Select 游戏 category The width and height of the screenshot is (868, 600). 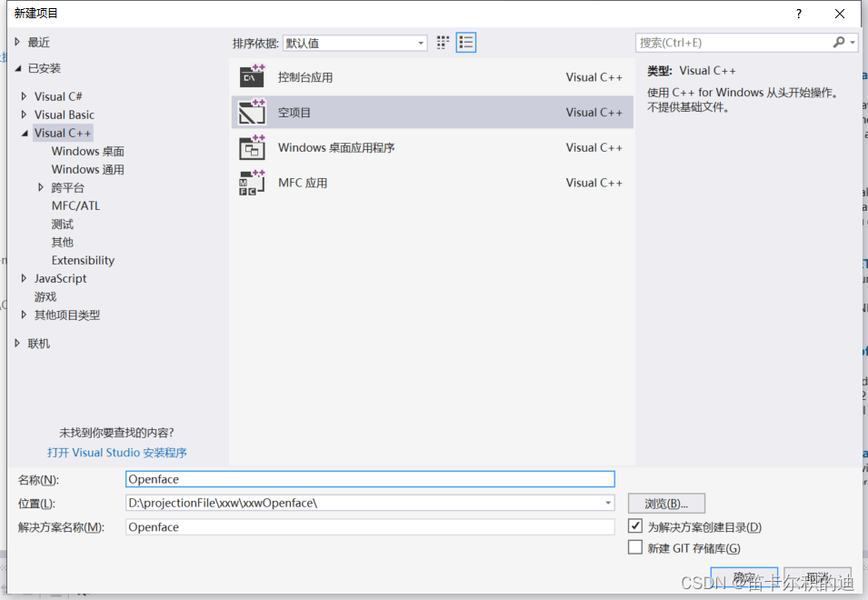45,296
